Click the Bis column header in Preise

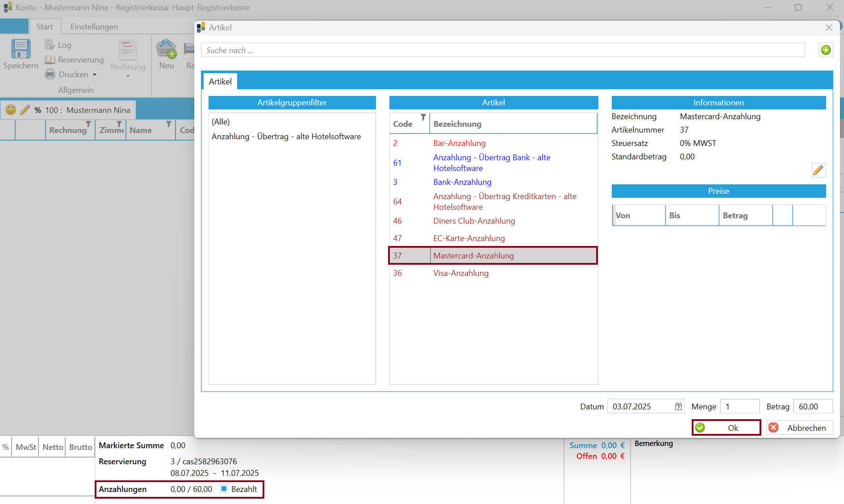(x=692, y=215)
